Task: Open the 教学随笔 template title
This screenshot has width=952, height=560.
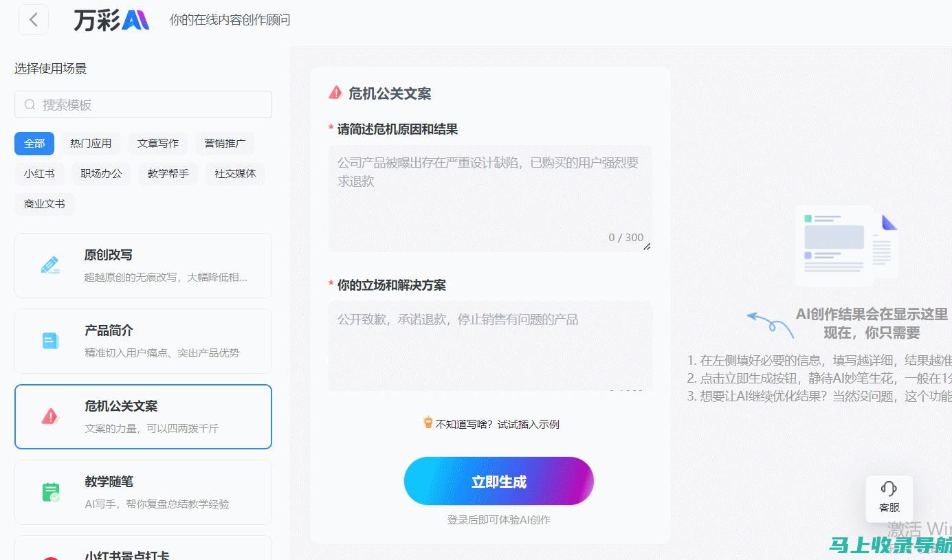Action: point(109,482)
